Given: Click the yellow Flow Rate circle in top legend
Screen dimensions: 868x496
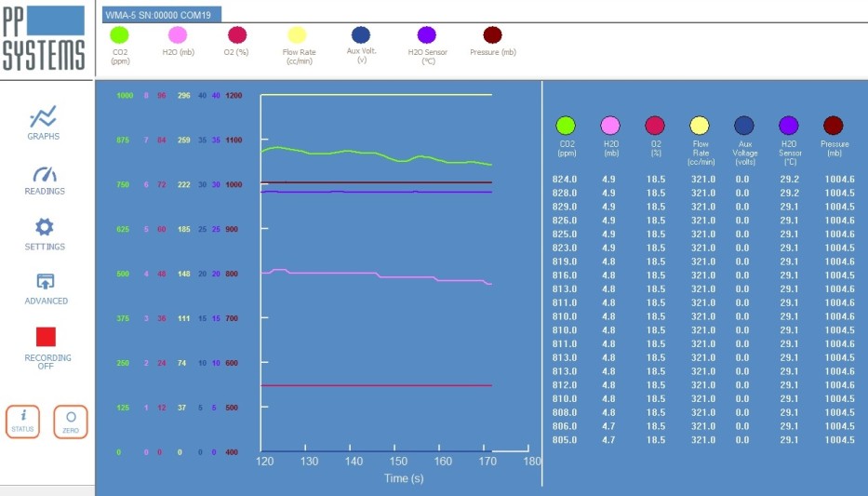Looking at the screenshot, I should [x=299, y=34].
